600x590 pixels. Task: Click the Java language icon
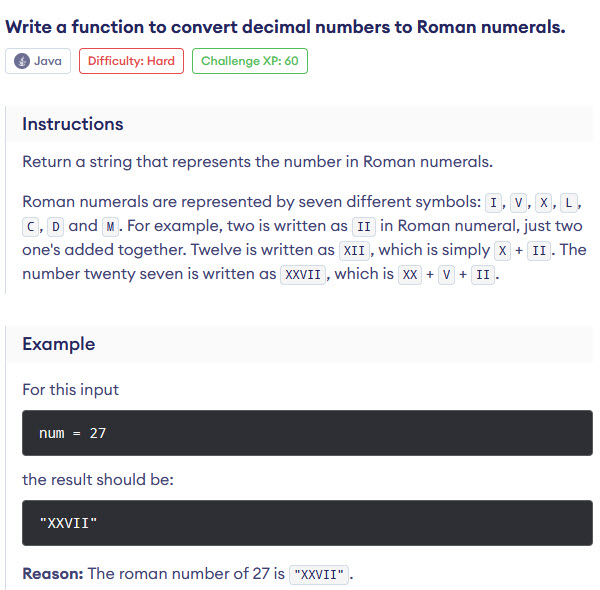tap(22, 61)
